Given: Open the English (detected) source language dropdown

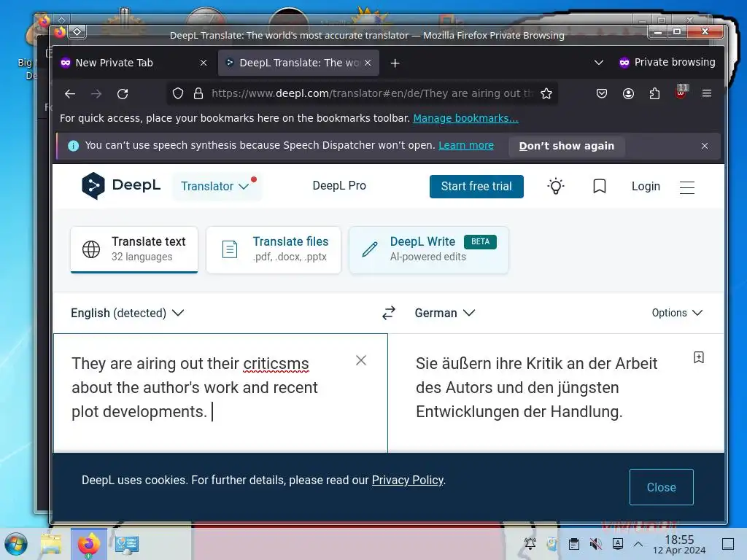Looking at the screenshot, I should point(127,313).
